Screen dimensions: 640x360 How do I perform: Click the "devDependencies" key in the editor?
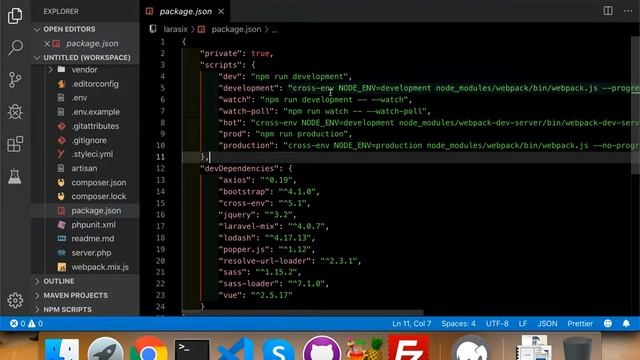pyautogui.click(x=240, y=168)
